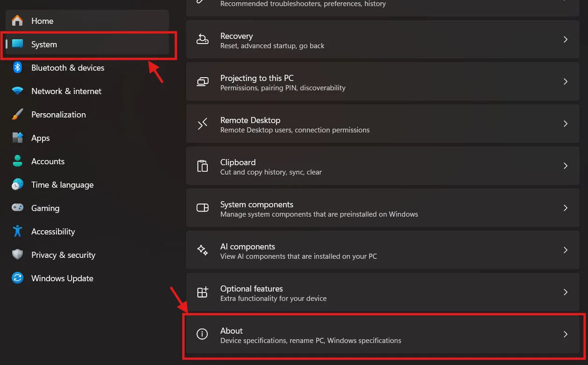Screen dimensions: 588x365
Task: Expand the About row chevron
Action: (565, 334)
